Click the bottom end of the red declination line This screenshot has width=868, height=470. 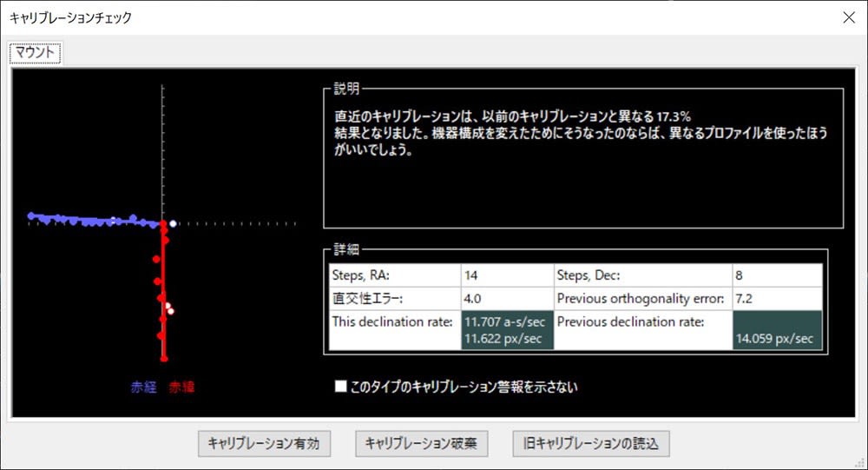coord(164,359)
